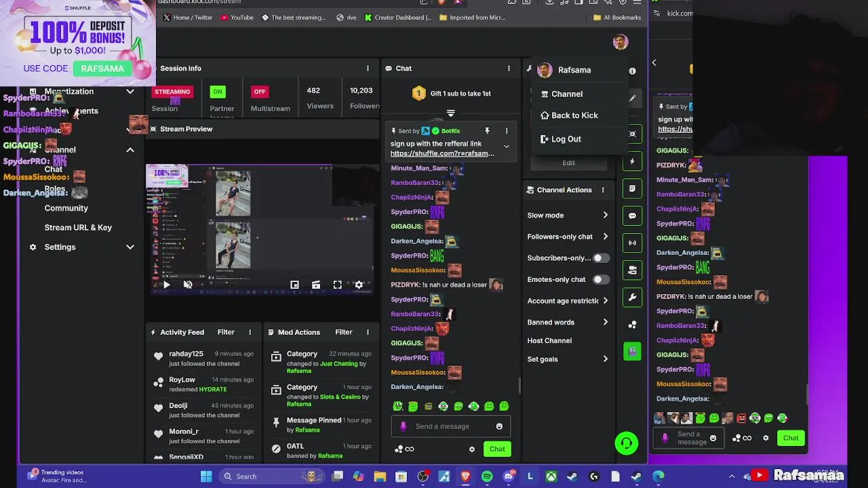The width and height of the screenshot is (868, 488).
Task: Filter the Activity Feed
Action: pos(226,332)
